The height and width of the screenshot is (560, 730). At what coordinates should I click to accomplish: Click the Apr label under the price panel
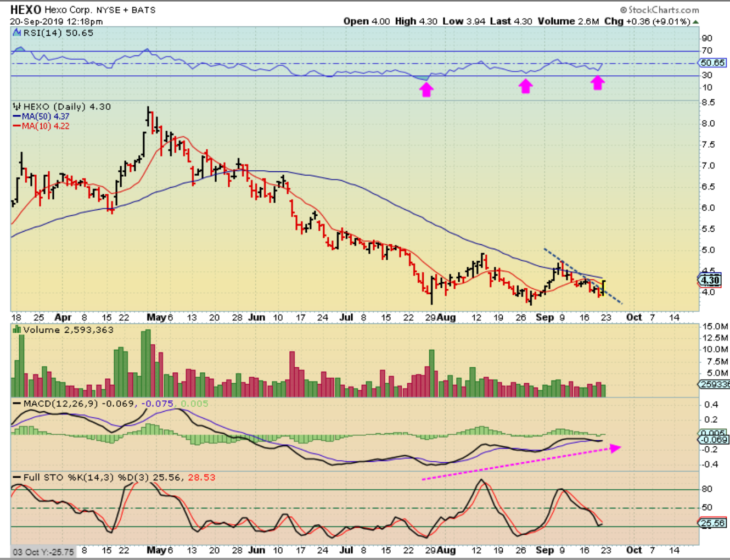coord(63,317)
